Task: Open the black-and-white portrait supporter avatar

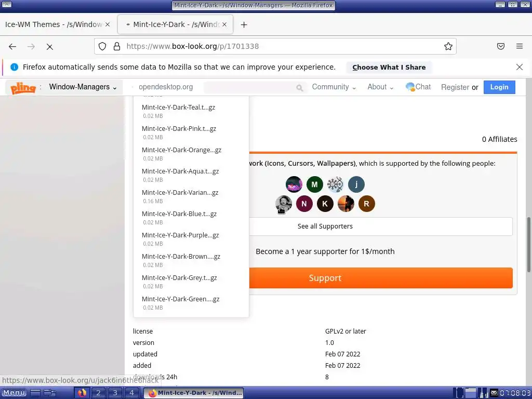Action: [283, 204]
